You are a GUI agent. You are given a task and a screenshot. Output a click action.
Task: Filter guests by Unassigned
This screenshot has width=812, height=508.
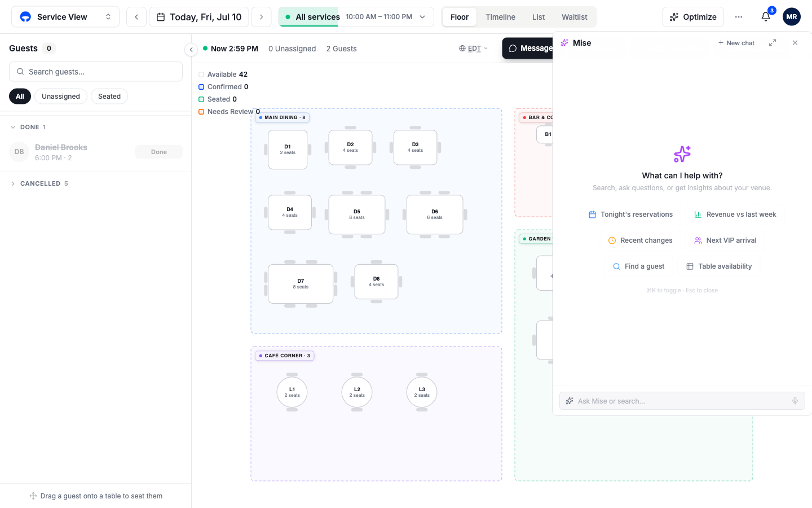(x=61, y=97)
